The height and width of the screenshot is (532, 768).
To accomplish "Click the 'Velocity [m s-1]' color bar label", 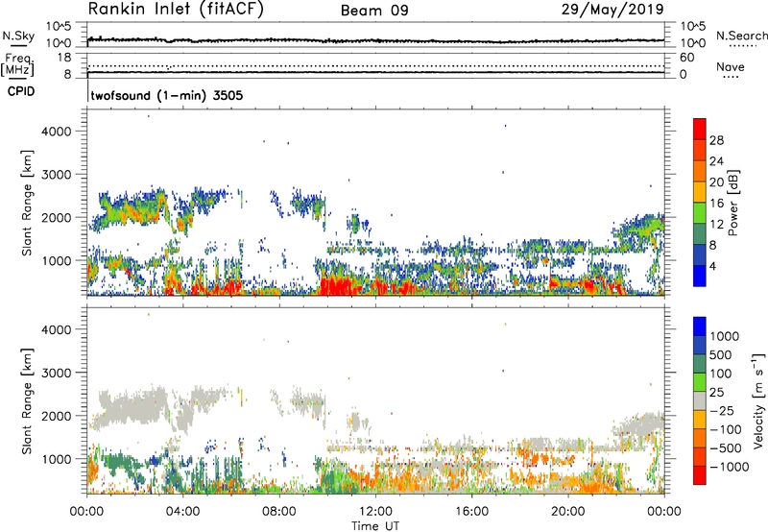I will [x=758, y=401].
